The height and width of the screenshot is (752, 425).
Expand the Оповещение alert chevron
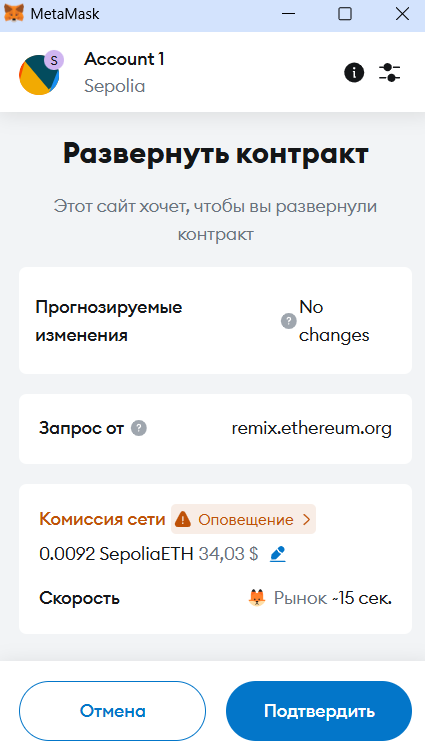[x=307, y=519]
